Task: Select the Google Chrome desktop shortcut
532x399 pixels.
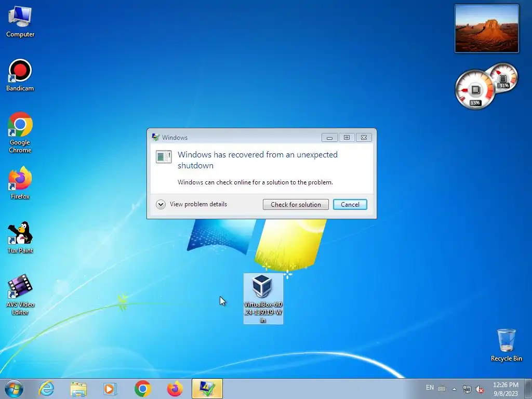Action: [20, 132]
